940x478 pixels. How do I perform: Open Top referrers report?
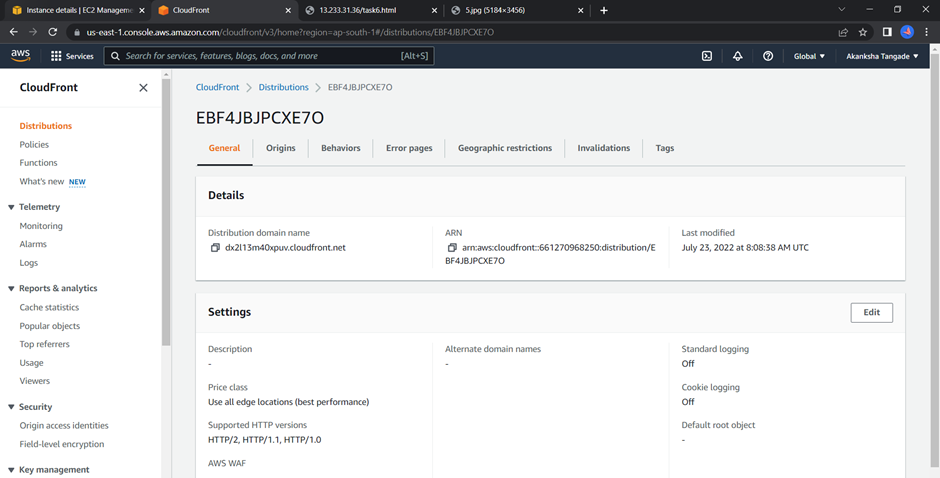[x=44, y=344]
